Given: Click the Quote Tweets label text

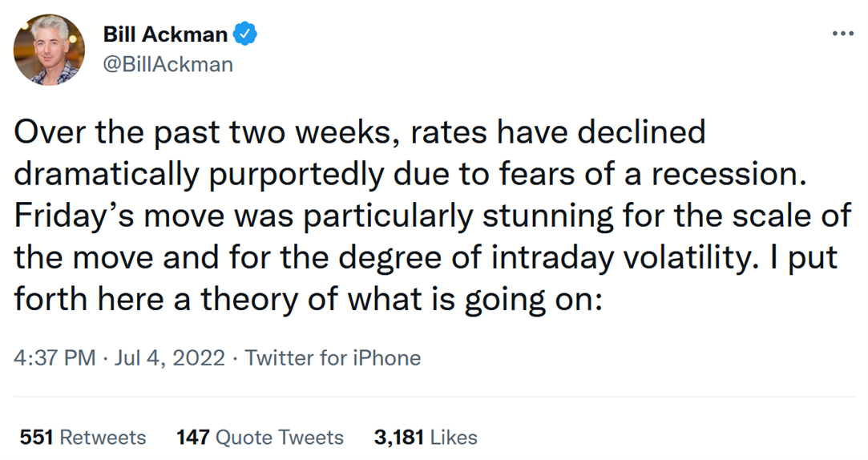Looking at the screenshot, I should [280, 438].
